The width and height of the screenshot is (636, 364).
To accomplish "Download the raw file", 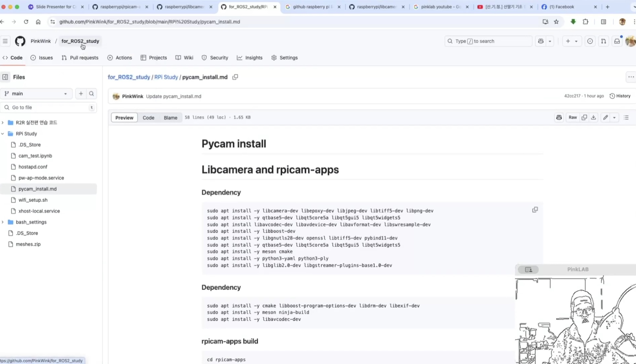I will coord(593,117).
